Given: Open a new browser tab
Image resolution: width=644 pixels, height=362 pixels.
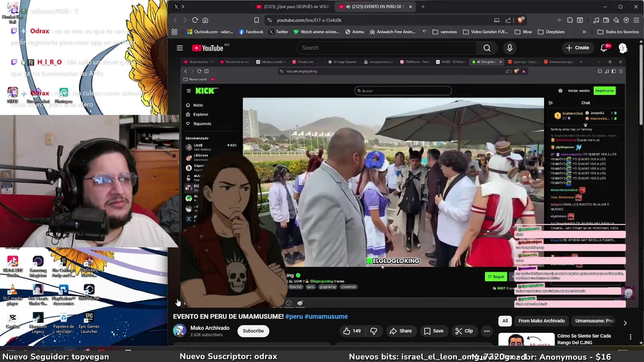Looking at the screenshot, I should 423,7.
